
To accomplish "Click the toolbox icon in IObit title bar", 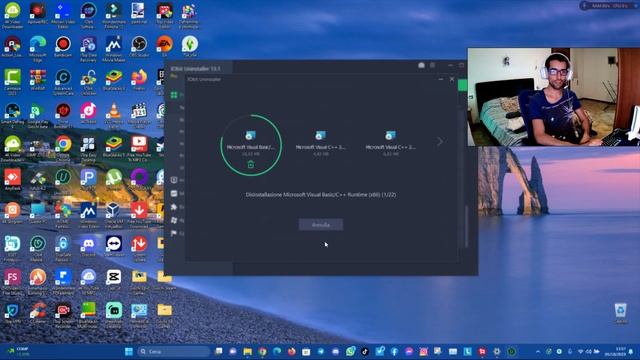I will (421, 65).
